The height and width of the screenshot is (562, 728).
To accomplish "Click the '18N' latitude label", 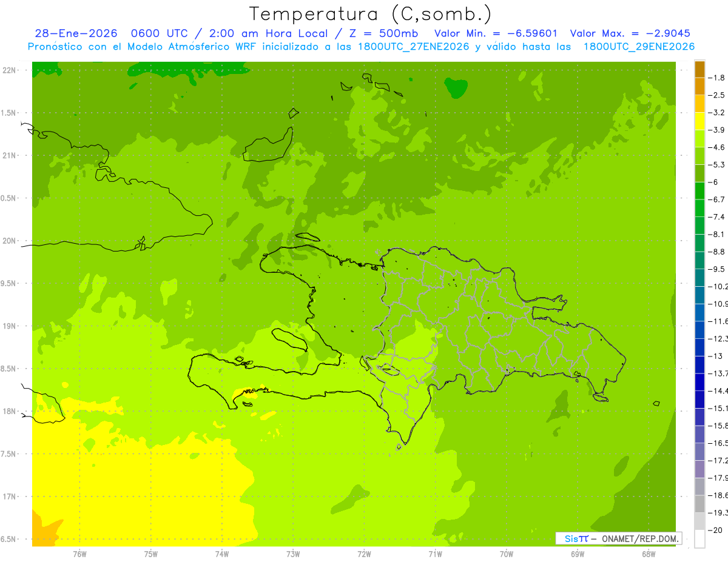I will pos(10,411).
